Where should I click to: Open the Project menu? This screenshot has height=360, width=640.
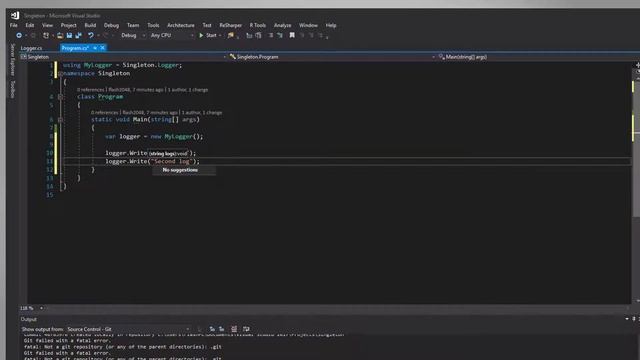coord(69,25)
